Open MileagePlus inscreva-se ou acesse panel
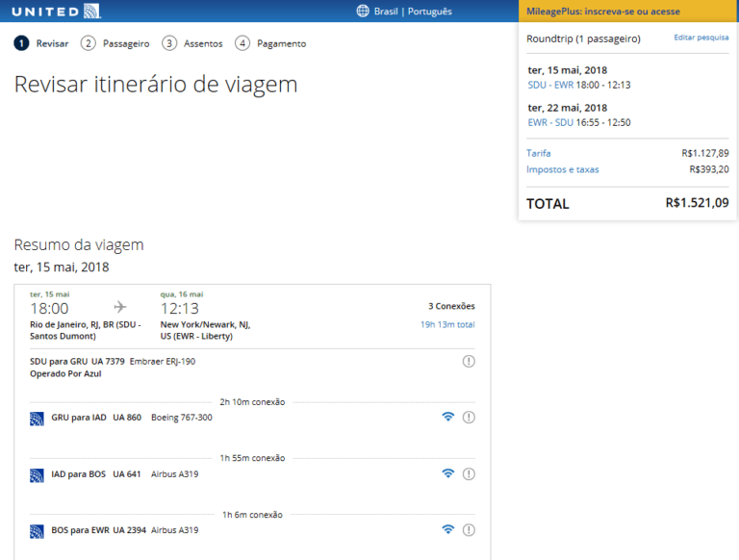 tap(602, 12)
